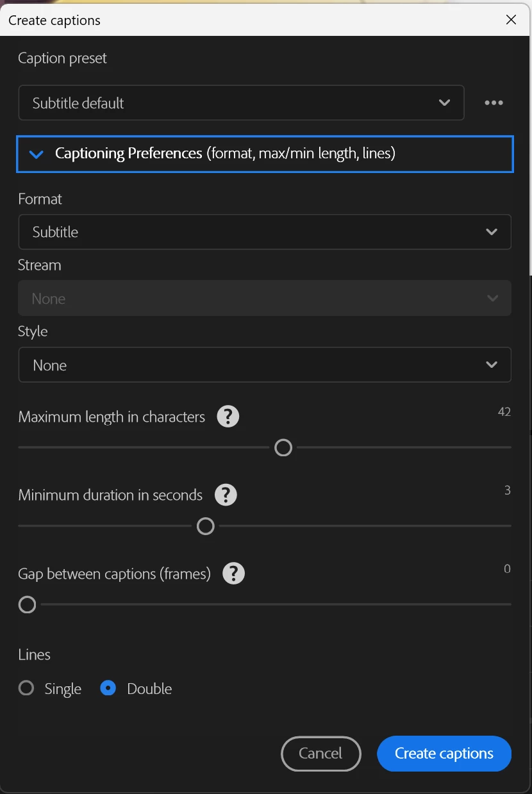532x794 pixels.
Task: Close the Create captions dialog
Action: coord(511,20)
